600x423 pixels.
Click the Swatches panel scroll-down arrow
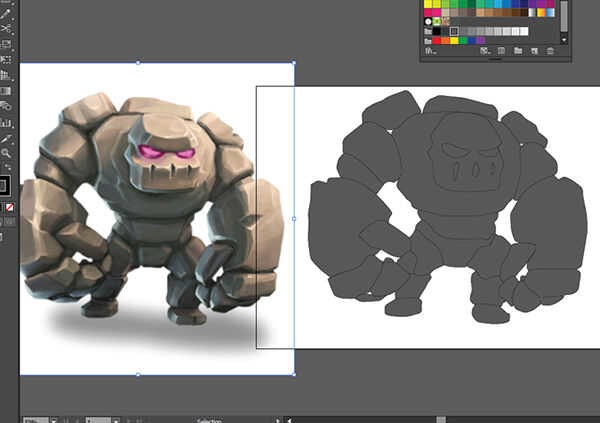coord(564,40)
